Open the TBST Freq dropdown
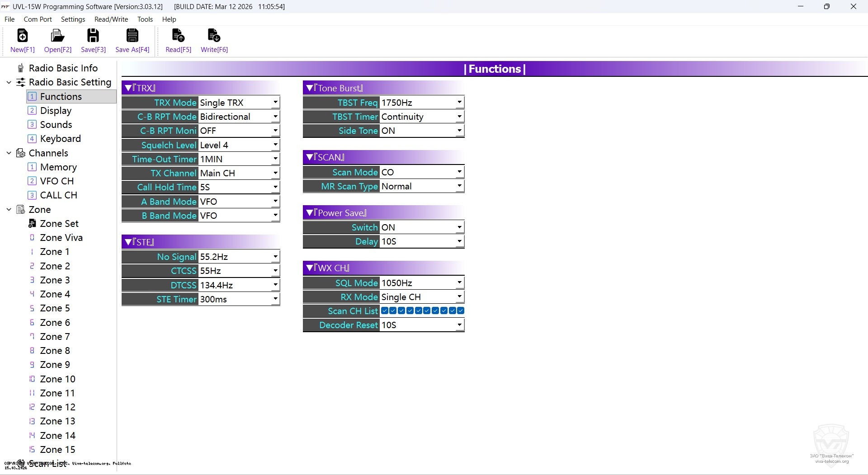The image size is (868, 475). pyautogui.click(x=459, y=103)
